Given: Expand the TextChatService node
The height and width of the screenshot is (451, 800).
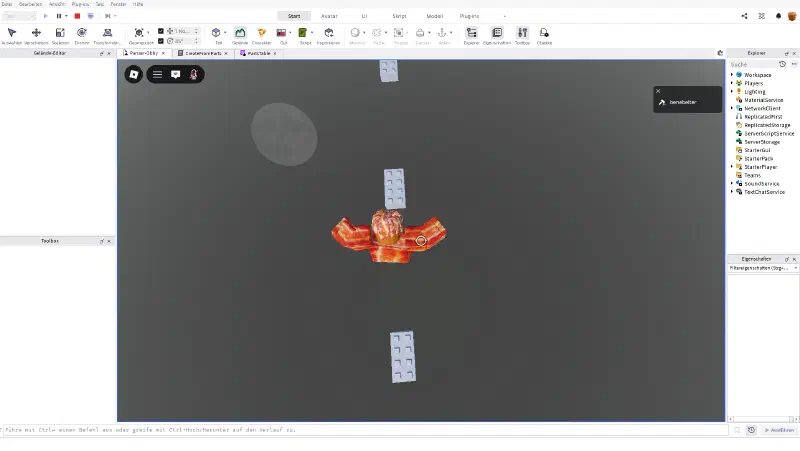Looking at the screenshot, I should point(732,192).
